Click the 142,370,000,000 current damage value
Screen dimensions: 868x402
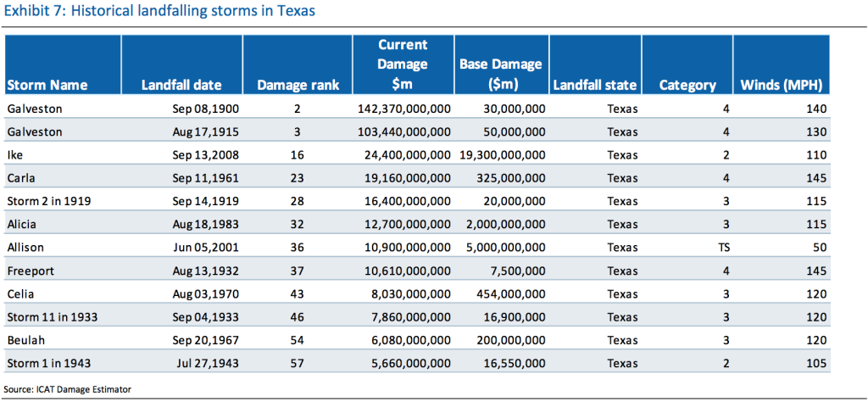398,109
